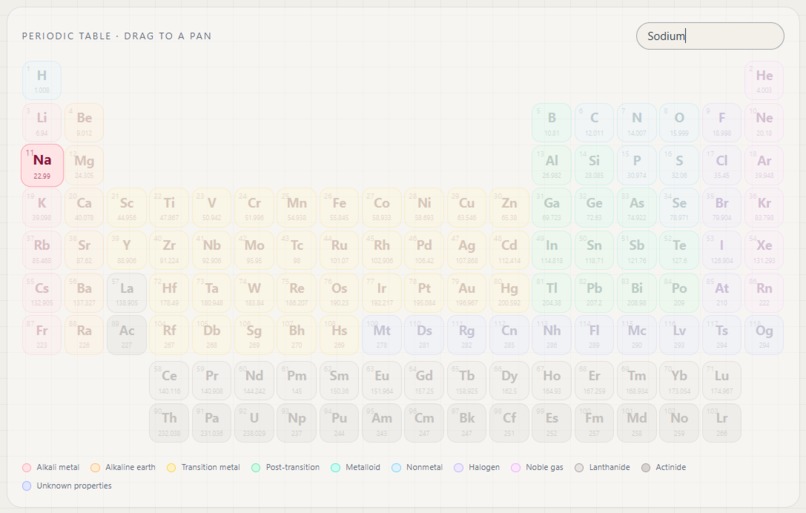The height and width of the screenshot is (513, 806).
Task: Open the Cl chlorine tile
Action: click(x=722, y=166)
